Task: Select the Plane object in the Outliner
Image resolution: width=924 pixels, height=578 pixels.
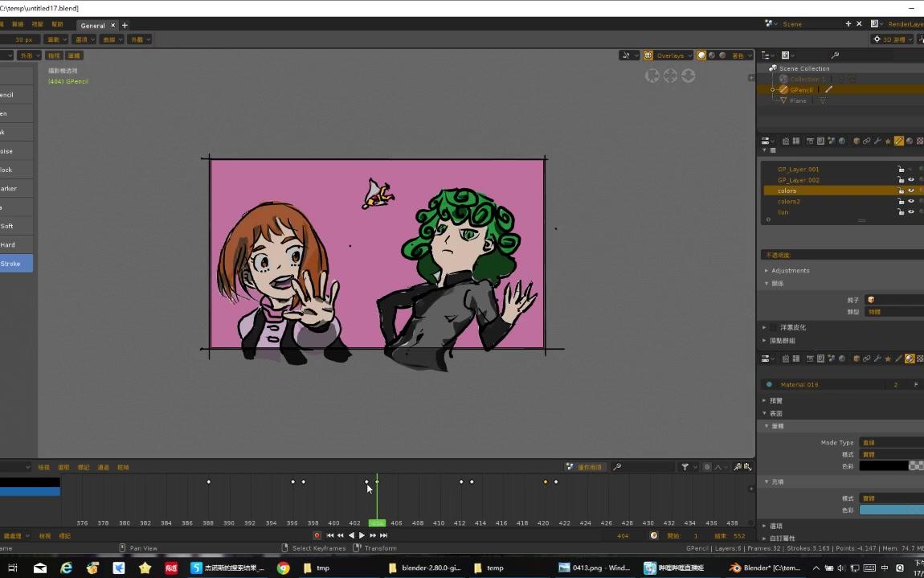Action: tap(799, 100)
